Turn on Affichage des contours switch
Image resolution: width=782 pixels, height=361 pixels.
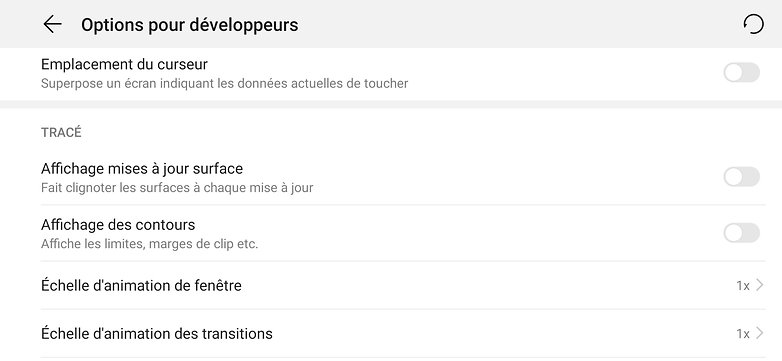742,233
